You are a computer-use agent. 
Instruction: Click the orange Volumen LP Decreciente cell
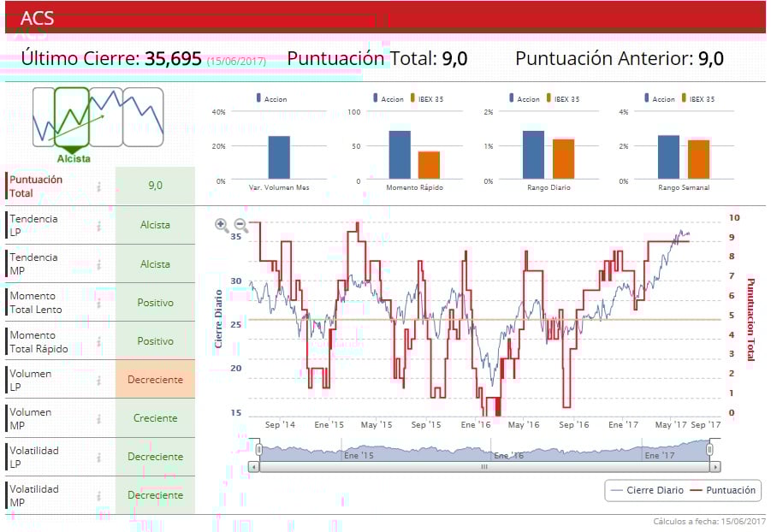[x=156, y=379]
